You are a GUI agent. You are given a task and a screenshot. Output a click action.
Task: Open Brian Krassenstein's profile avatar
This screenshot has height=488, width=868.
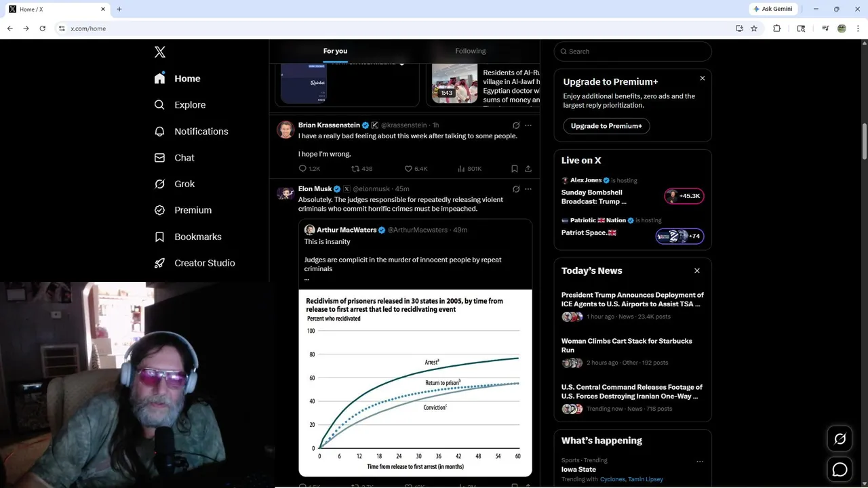click(x=285, y=129)
